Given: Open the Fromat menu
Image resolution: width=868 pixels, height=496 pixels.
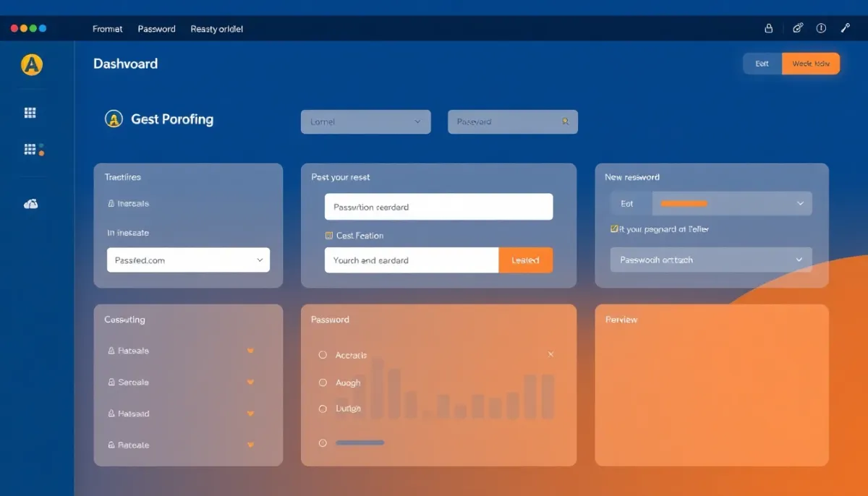Looking at the screenshot, I should [x=108, y=29].
